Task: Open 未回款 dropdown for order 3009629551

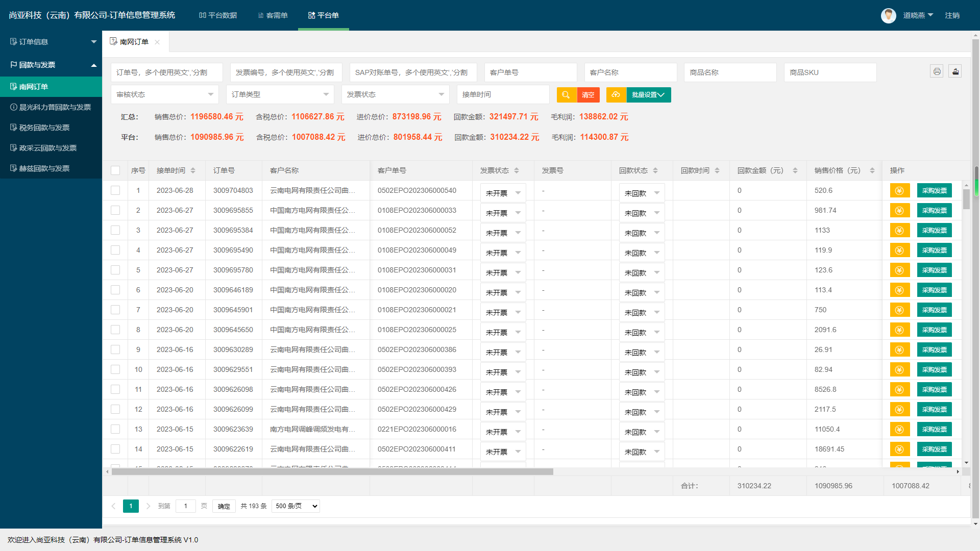Action: point(642,372)
